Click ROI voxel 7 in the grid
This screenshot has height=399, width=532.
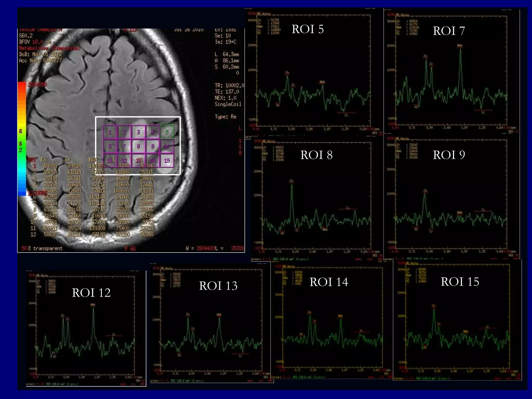[x=124, y=146]
